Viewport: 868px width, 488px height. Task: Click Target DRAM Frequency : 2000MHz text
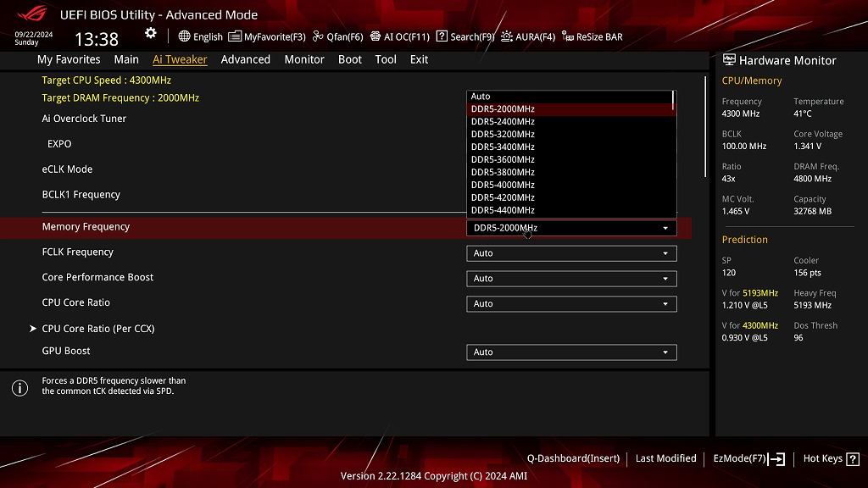(x=120, y=98)
